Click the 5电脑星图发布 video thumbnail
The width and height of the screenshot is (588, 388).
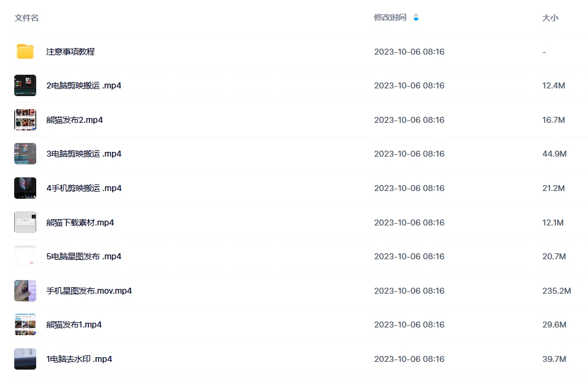click(x=25, y=256)
